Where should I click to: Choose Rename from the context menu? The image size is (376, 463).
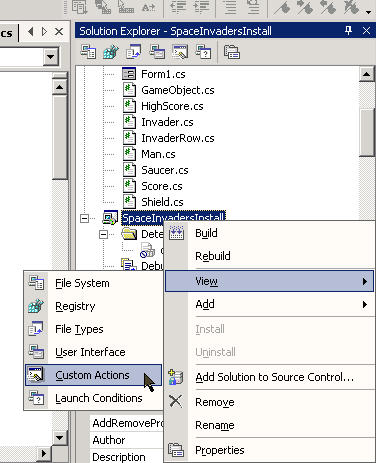coord(269,425)
